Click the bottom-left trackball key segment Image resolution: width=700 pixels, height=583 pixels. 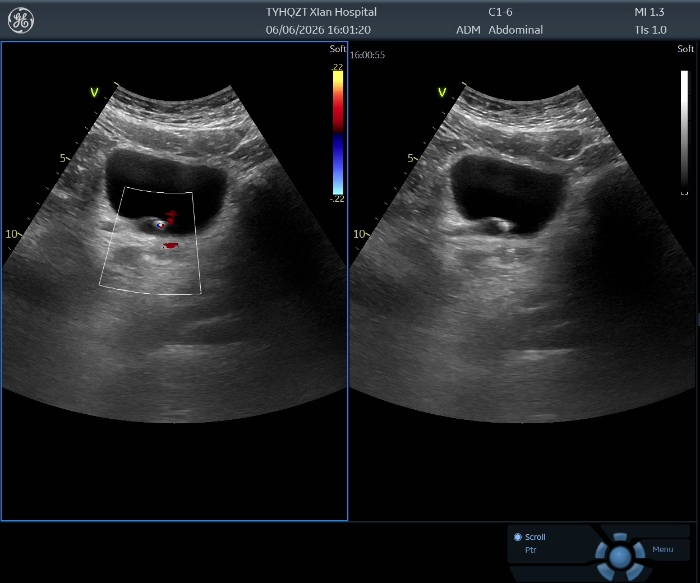(606, 571)
